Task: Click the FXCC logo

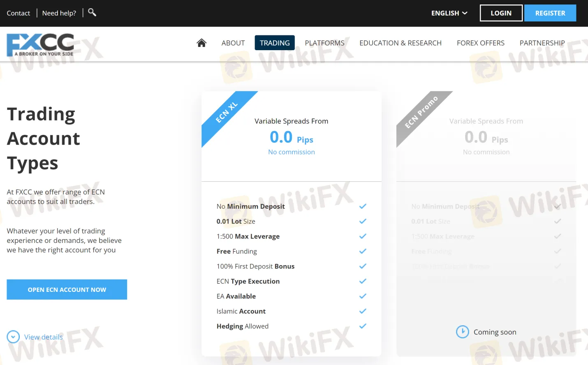Action: (40, 45)
